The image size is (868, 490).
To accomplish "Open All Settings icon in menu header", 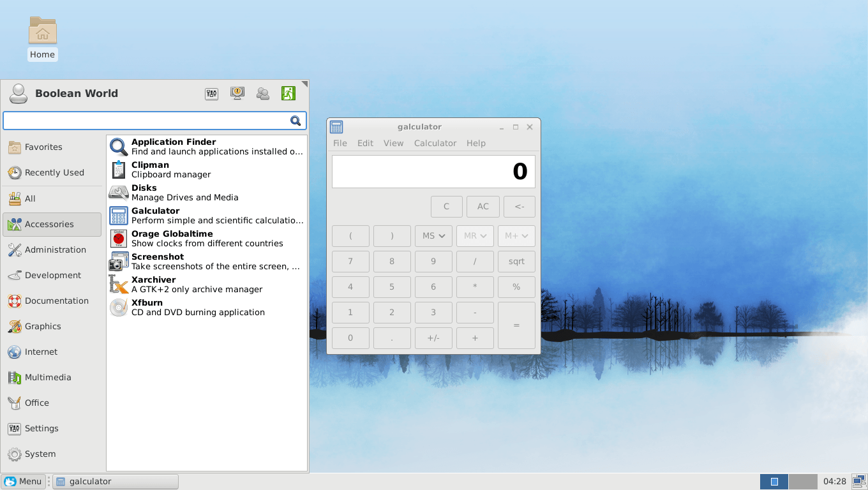I will 212,94.
